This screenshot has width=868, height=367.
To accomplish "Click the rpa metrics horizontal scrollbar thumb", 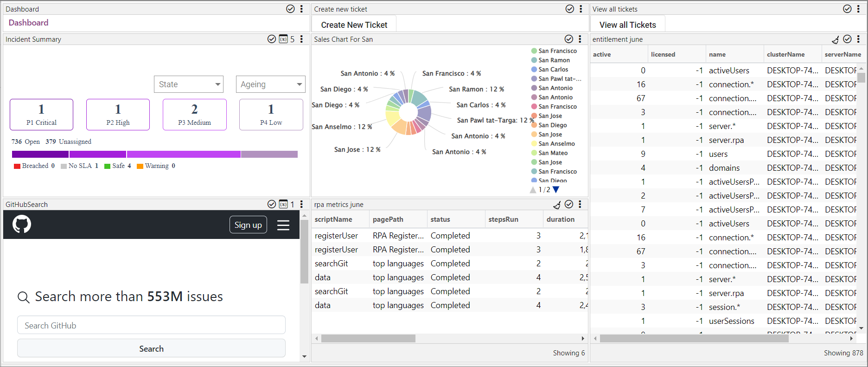I will click(x=368, y=339).
